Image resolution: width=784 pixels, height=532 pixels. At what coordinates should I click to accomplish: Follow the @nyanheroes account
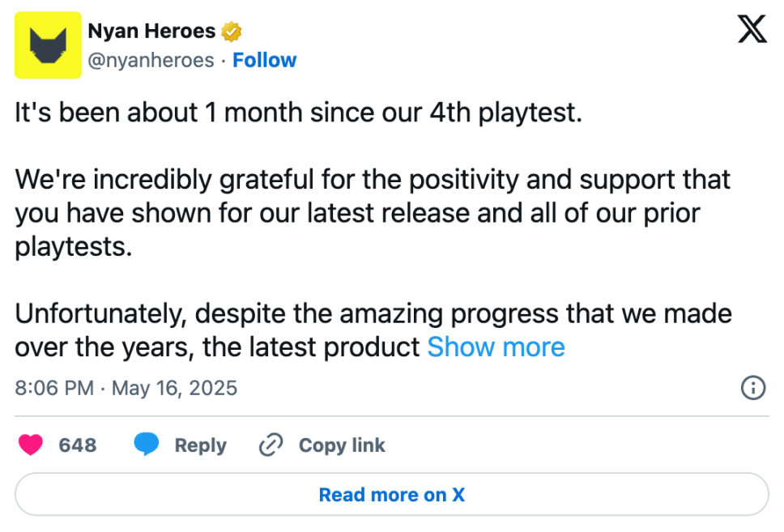tap(264, 60)
